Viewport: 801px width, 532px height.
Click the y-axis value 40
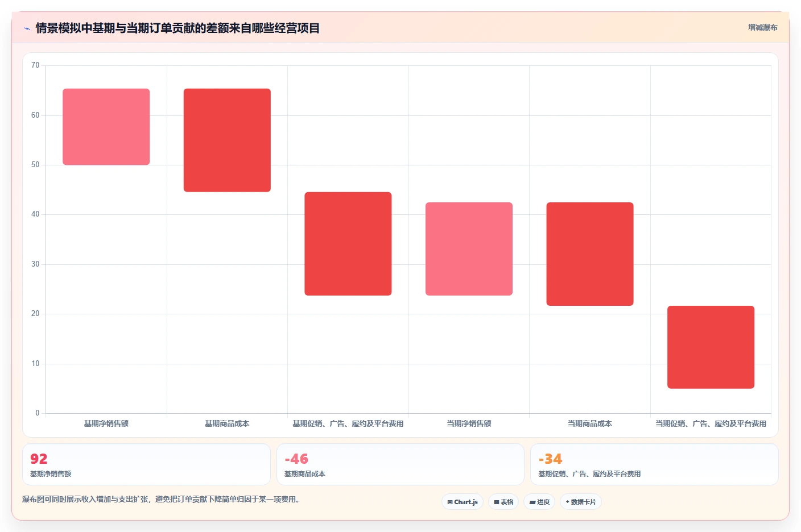(35, 214)
